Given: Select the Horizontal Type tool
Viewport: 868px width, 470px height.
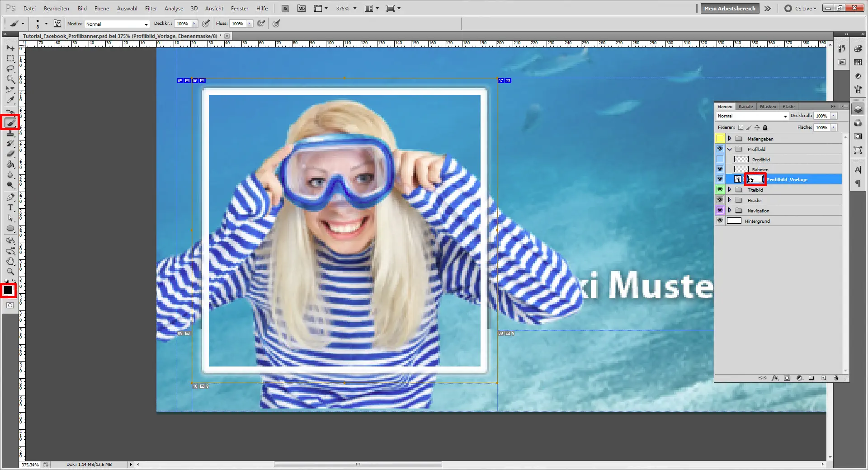Looking at the screenshot, I should 10,208.
